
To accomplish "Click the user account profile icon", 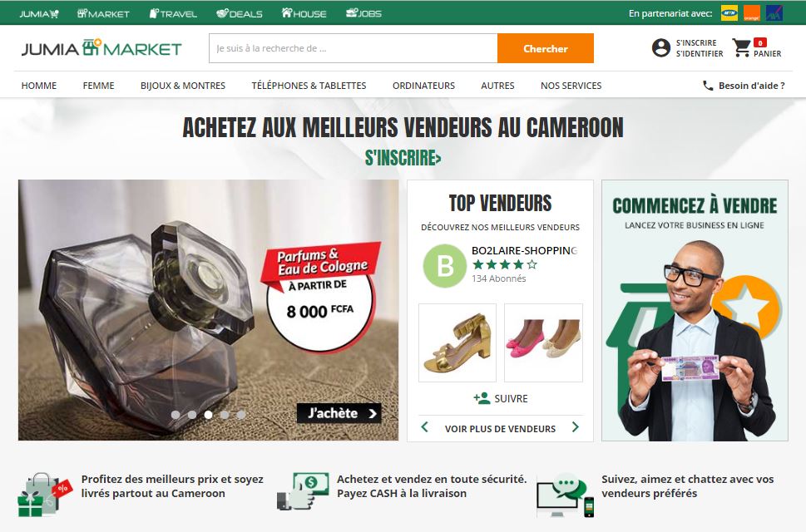I will [x=661, y=47].
